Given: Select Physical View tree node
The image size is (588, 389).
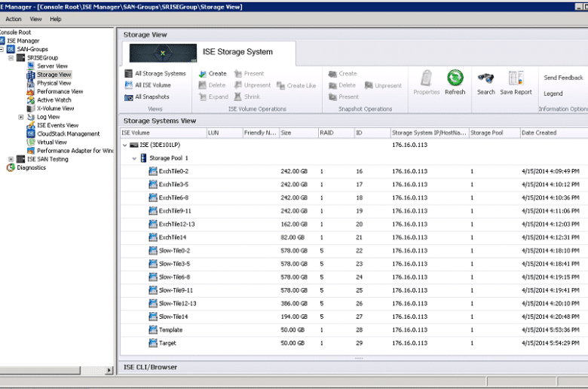Looking at the screenshot, I should coord(54,83).
